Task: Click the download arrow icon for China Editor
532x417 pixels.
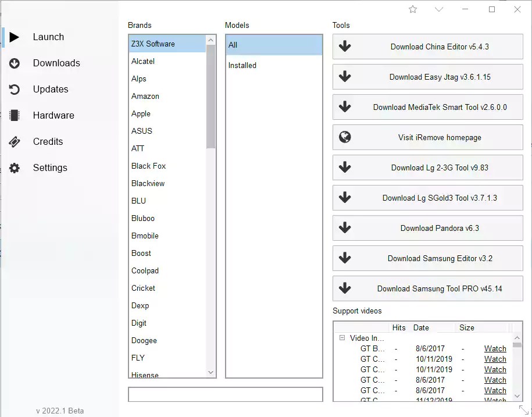Action: (345, 47)
